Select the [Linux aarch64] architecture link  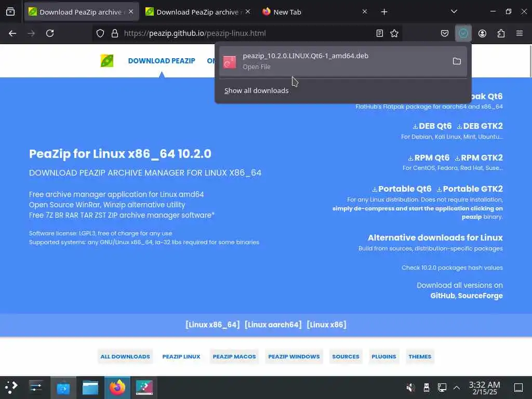coord(273,325)
